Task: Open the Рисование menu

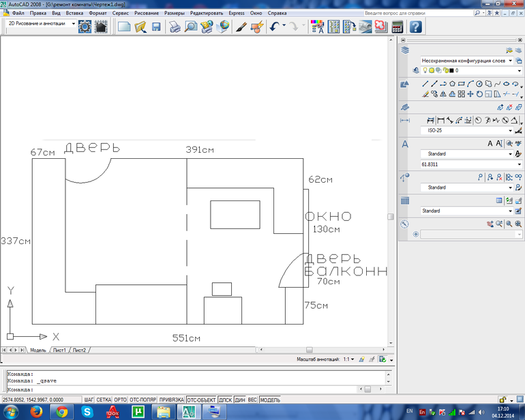Action: [x=147, y=13]
